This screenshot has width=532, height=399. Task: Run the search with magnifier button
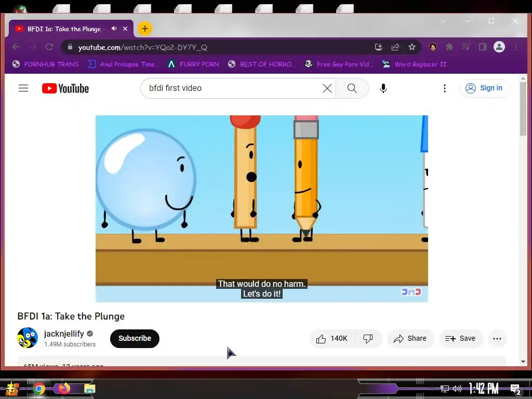[352, 88]
